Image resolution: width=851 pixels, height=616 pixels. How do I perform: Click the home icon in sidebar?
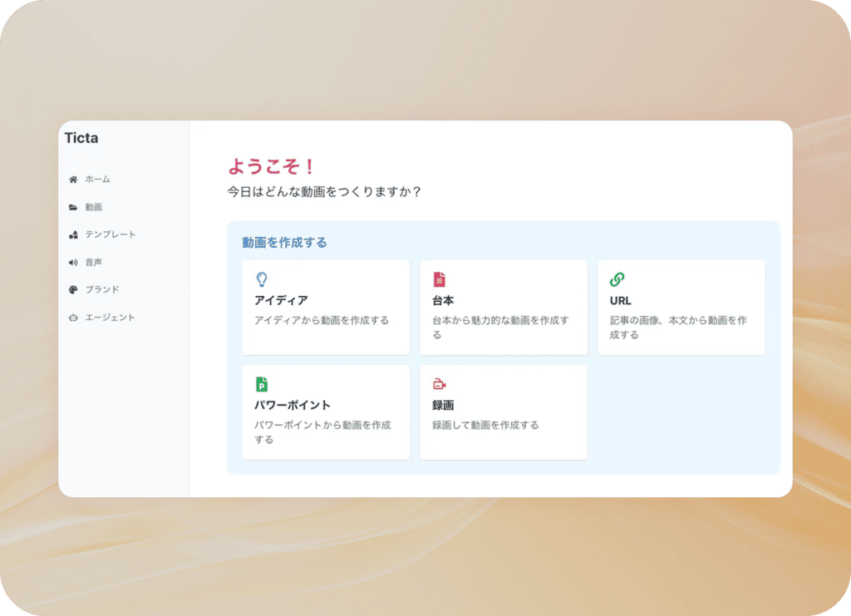pos(73,180)
